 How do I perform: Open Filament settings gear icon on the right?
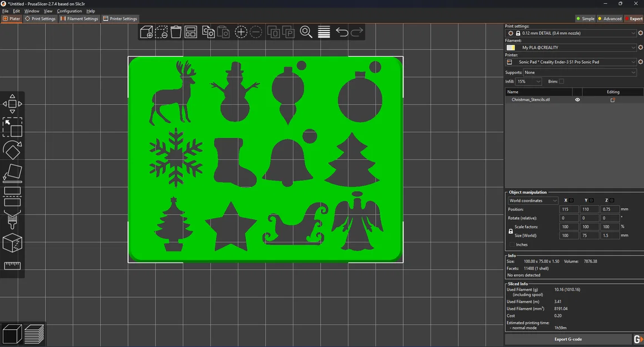click(640, 48)
